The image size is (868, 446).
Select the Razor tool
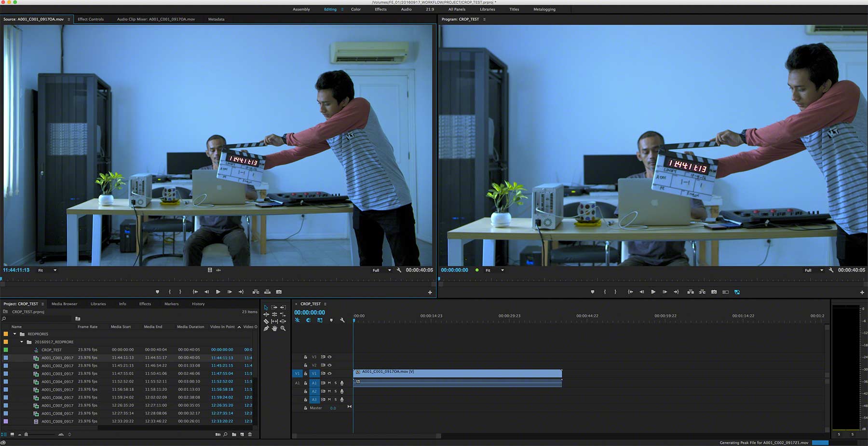[x=266, y=321]
